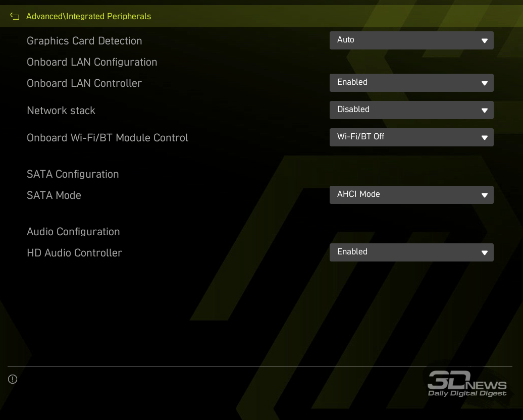Click the Daily Digital Digest tagline
This screenshot has height=420, width=523.
tap(467, 393)
